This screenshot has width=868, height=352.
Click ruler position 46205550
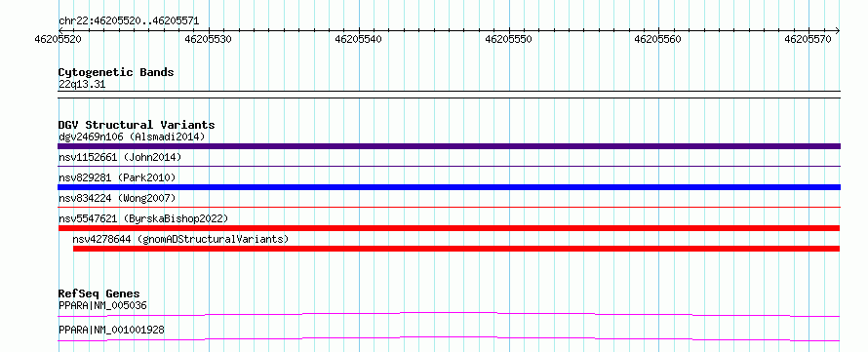click(x=508, y=39)
